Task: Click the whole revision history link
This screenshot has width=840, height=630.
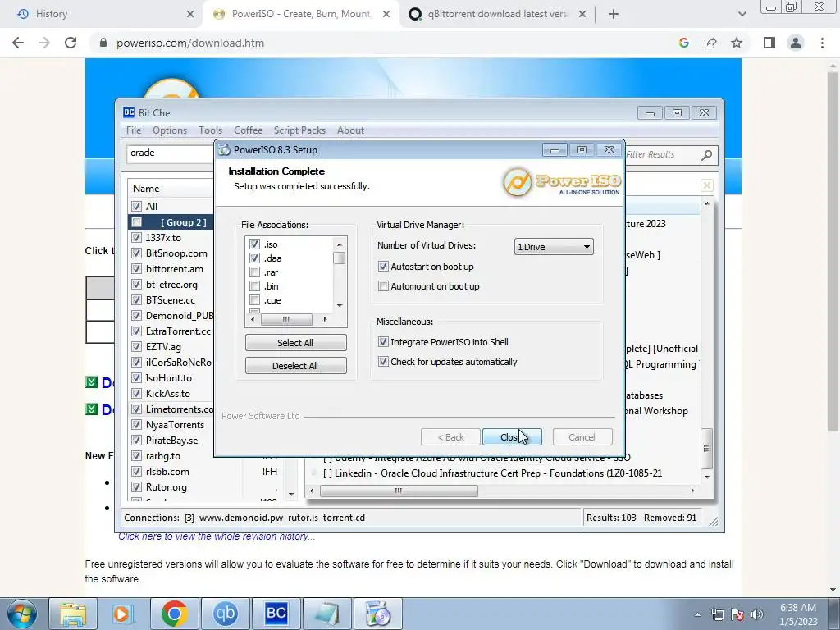Action: click(x=217, y=536)
